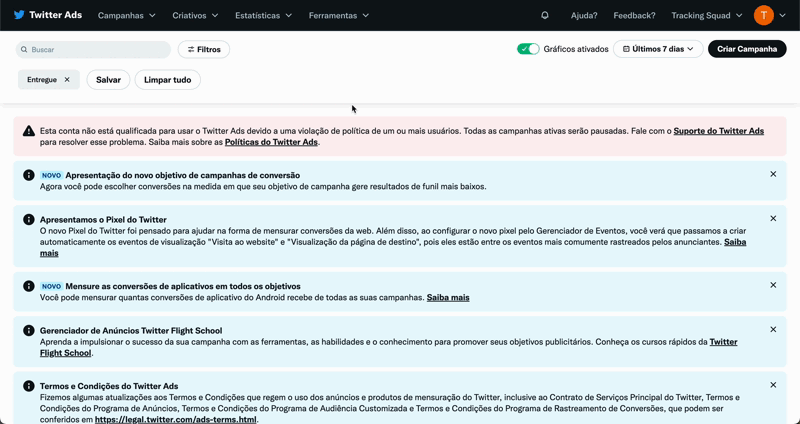Open the Suporte do Twitter Ads link

point(718,131)
